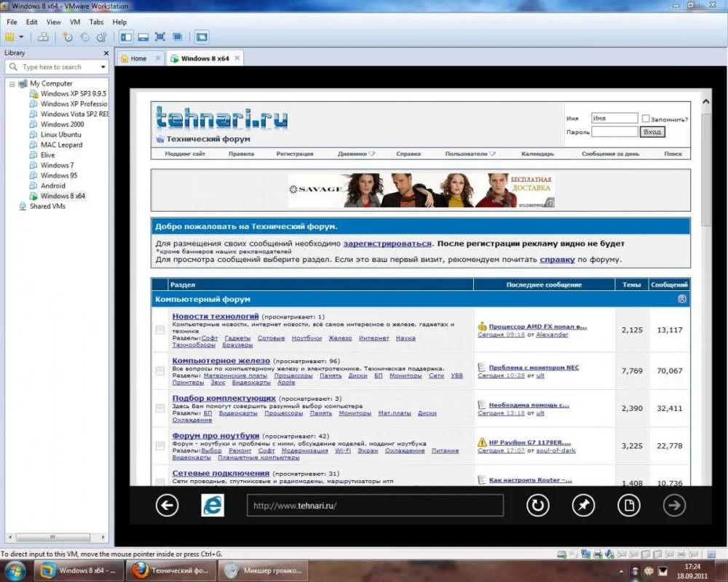Viewport: 728px width, 582px height.
Task: Click the Library search input field
Action: click(57, 67)
